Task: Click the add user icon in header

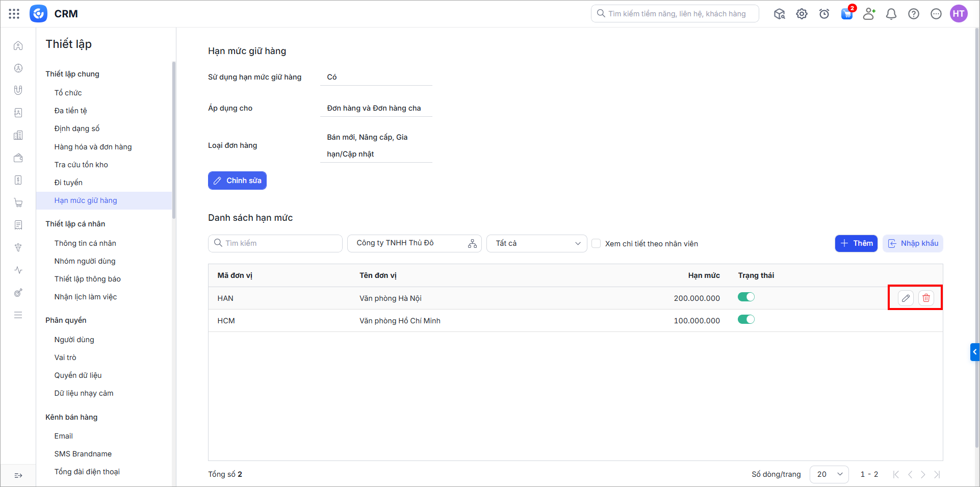Action: pos(869,14)
